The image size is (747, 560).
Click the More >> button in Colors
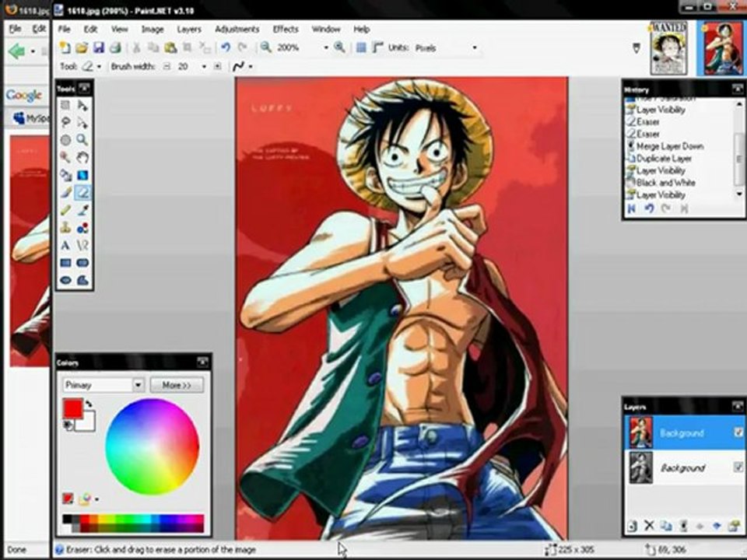(x=177, y=385)
